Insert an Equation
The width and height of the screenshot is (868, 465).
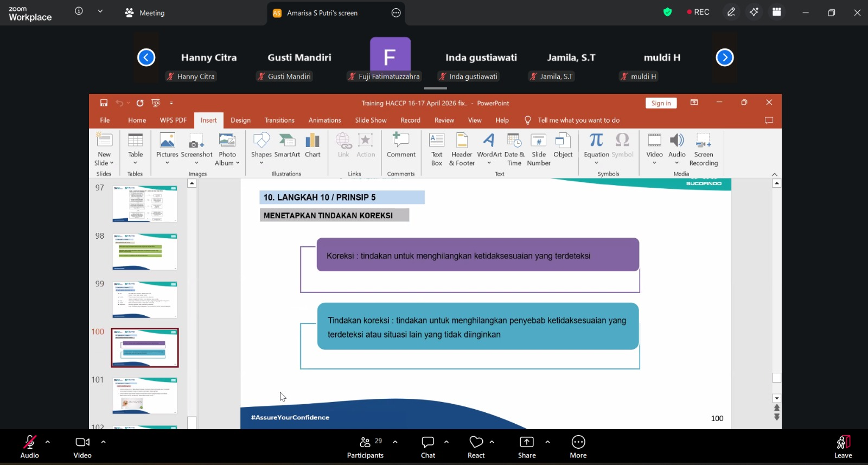(596, 149)
